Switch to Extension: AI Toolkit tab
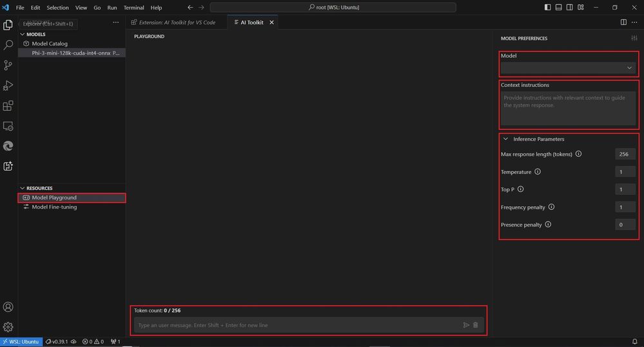This screenshot has width=644, height=347. point(177,23)
